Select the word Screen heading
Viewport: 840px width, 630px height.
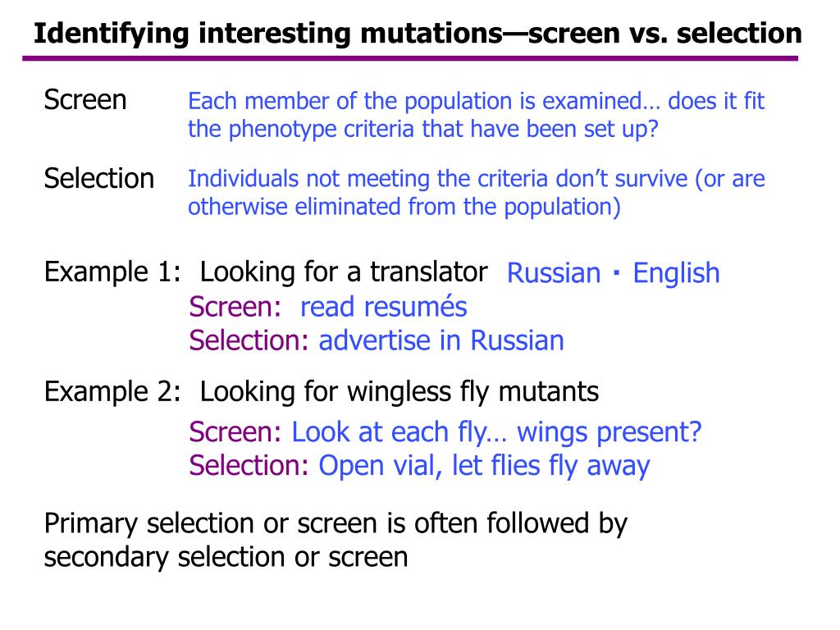pos(85,99)
